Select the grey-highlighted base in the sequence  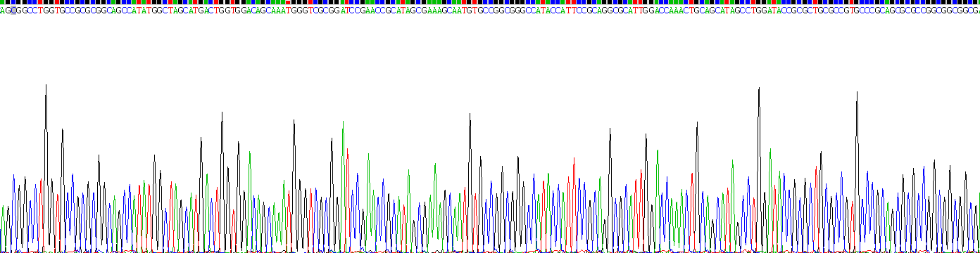(13, 11)
